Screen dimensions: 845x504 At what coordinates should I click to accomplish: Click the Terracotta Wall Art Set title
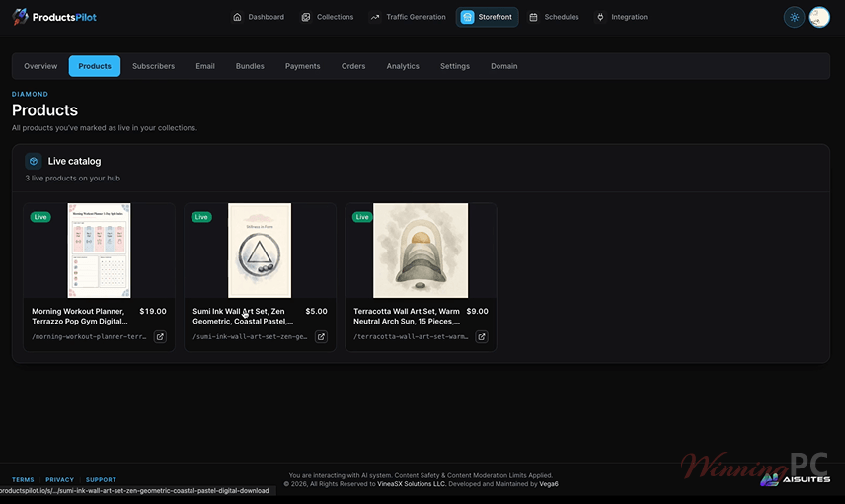(x=407, y=316)
